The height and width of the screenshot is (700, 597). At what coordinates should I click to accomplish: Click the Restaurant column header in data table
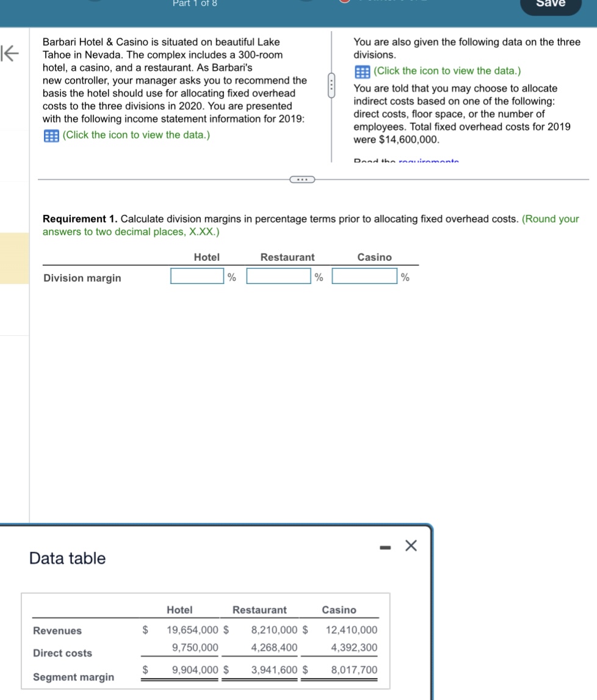(259, 610)
